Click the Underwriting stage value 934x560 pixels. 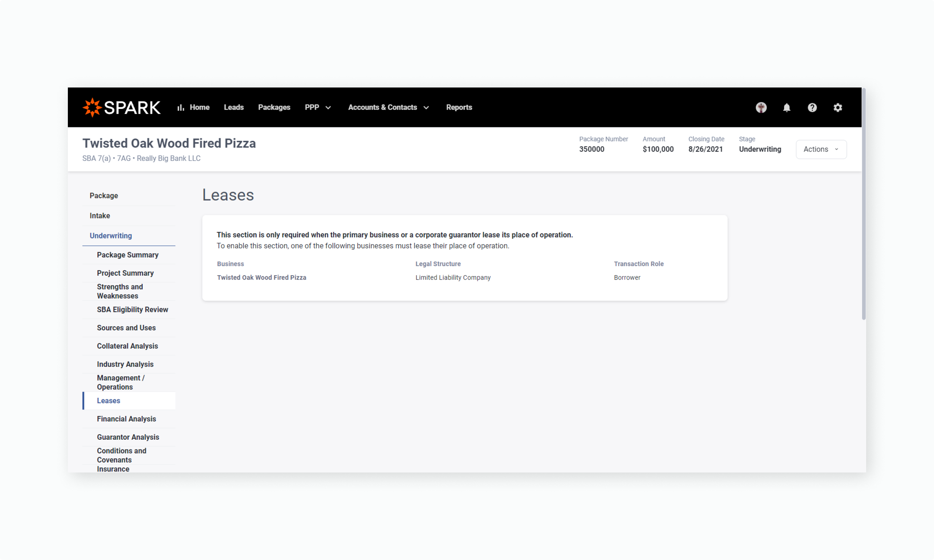point(760,149)
